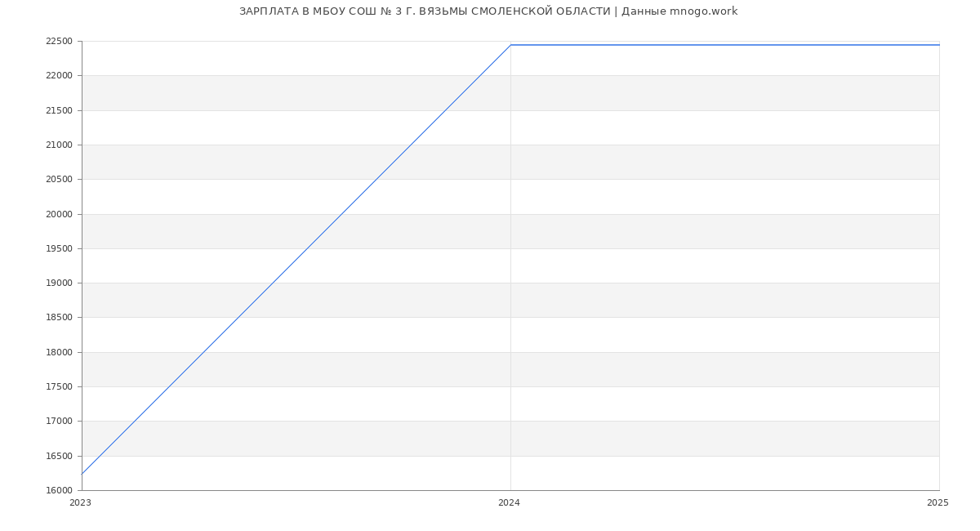Image resolution: width=980 pixels, height=531 pixels.
Task: Click the line's starting point at 2023
Action: coord(82,474)
